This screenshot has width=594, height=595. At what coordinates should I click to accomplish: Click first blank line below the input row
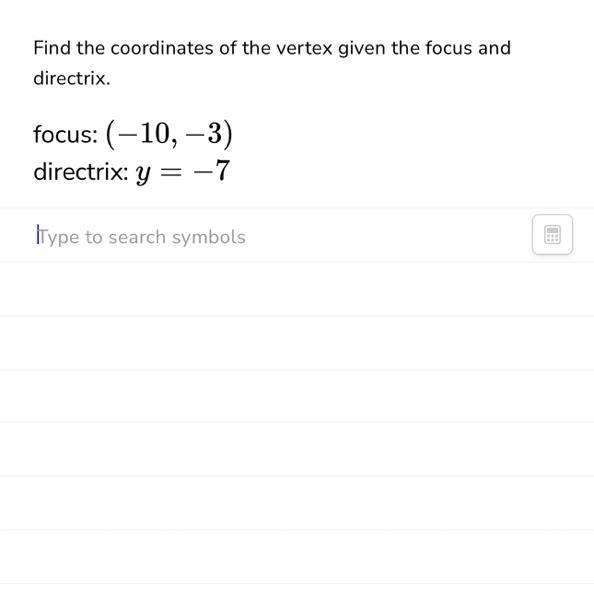click(297, 289)
